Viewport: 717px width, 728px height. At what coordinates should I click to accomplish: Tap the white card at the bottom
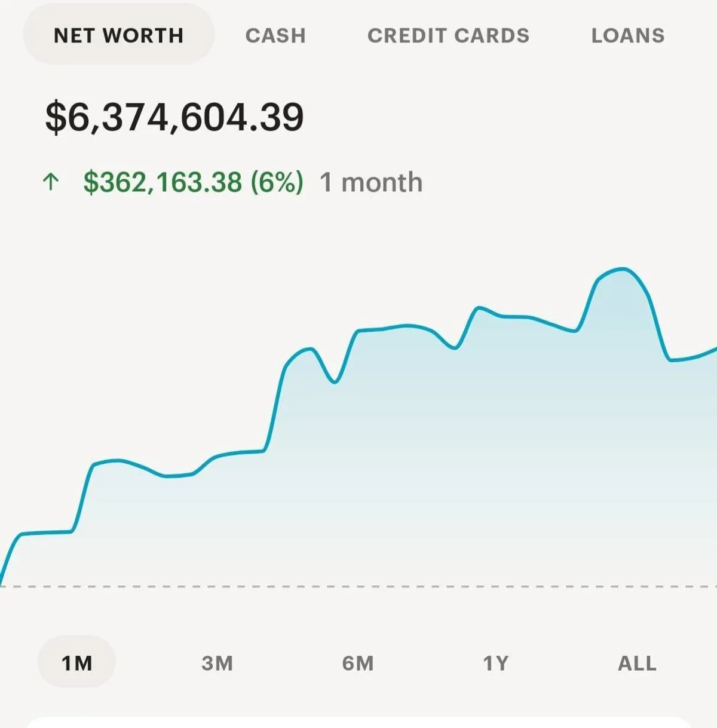coord(358,722)
